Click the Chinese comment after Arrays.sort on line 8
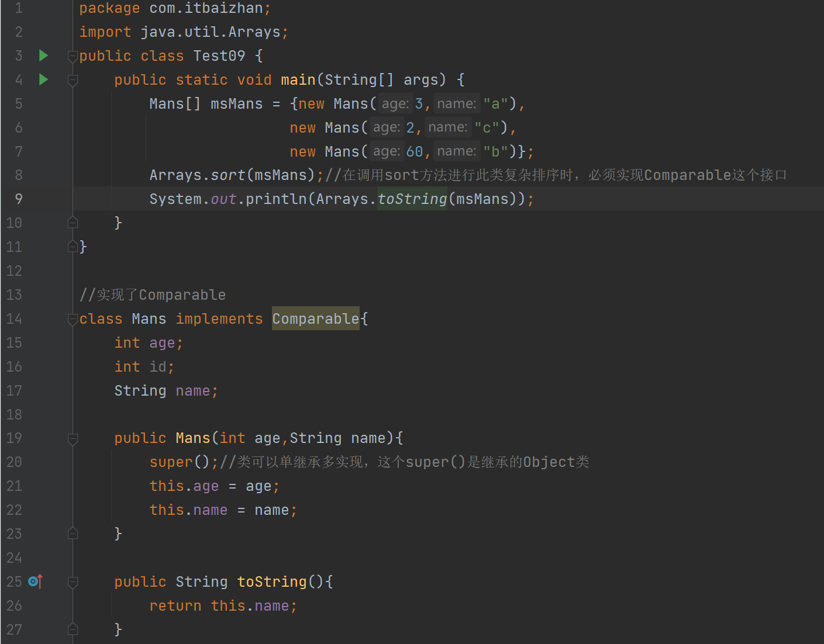 click(x=556, y=175)
